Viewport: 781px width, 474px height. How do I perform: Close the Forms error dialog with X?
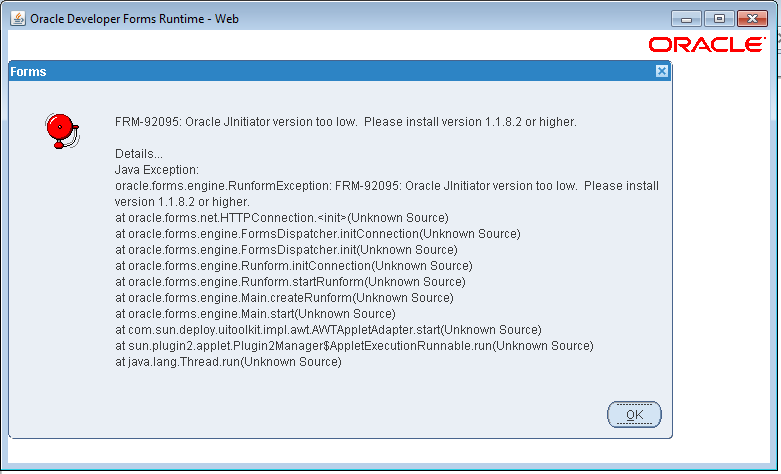pos(661,71)
